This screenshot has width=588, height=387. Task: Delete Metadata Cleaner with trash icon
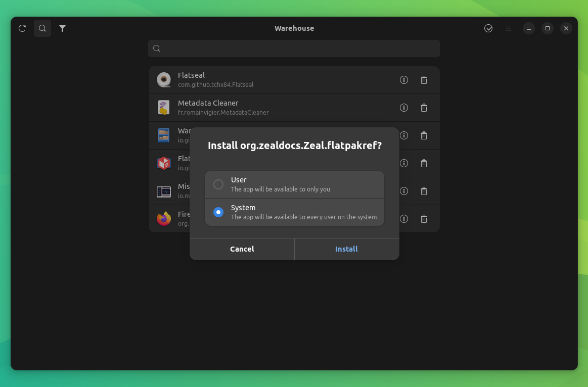[424, 108]
